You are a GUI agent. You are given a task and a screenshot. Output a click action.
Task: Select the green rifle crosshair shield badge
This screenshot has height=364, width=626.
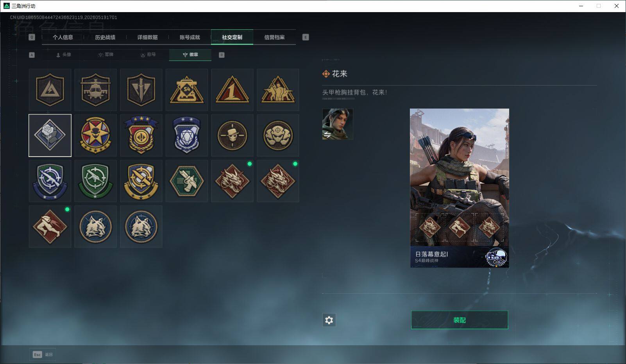point(96,181)
